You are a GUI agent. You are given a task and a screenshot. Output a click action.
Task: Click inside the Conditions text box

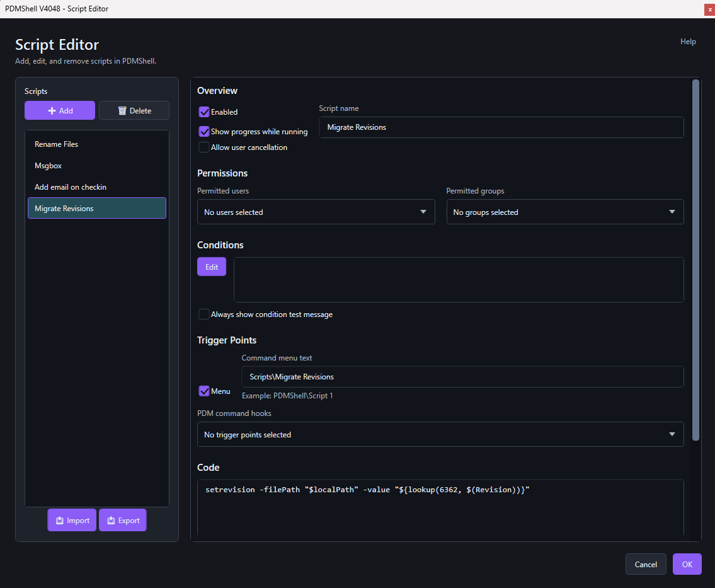pyautogui.click(x=459, y=280)
